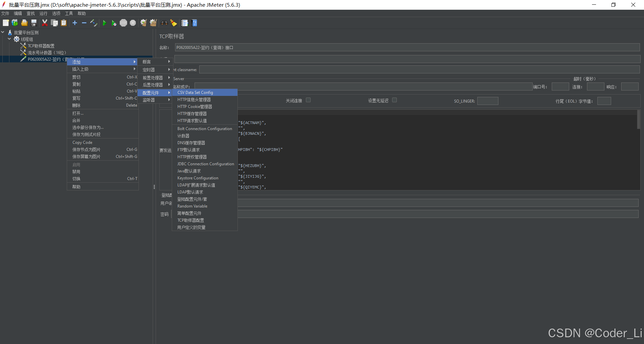
Task: Click the Open file folder icon
Action: coord(24,23)
